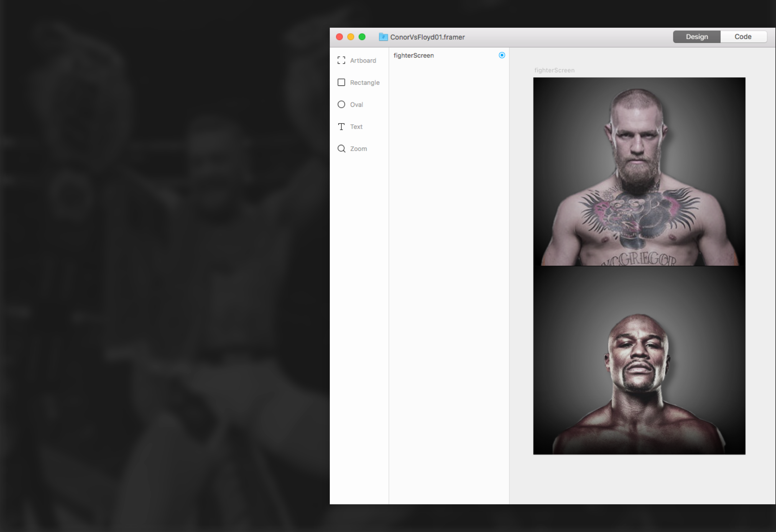
Task: Select the Text tool icon
Action: [x=341, y=127]
